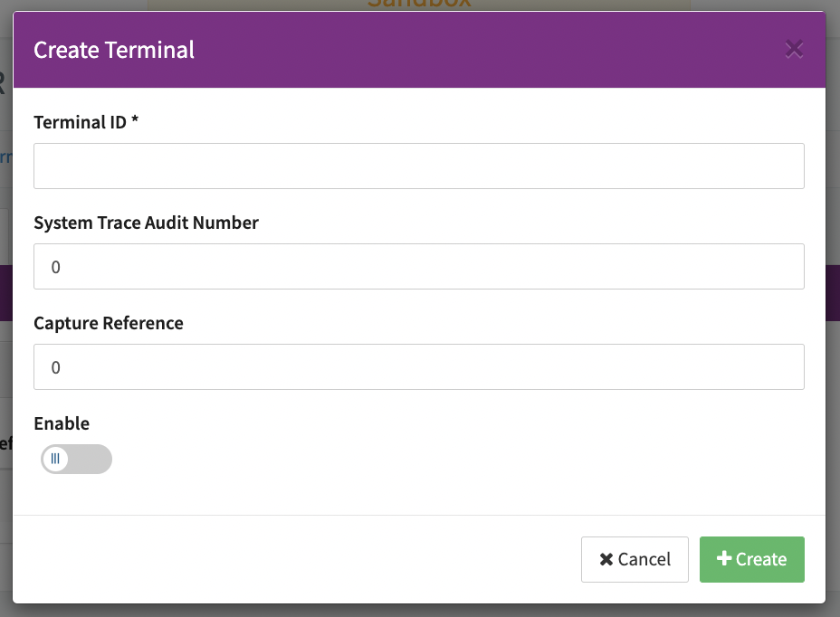Click into System Trace Audit Number field
Viewport: 840px width, 617px height.
point(418,266)
